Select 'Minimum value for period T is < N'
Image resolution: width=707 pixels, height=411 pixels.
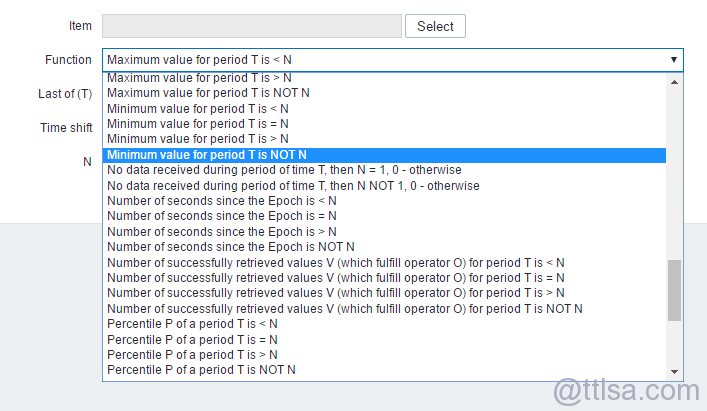coord(198,108)
